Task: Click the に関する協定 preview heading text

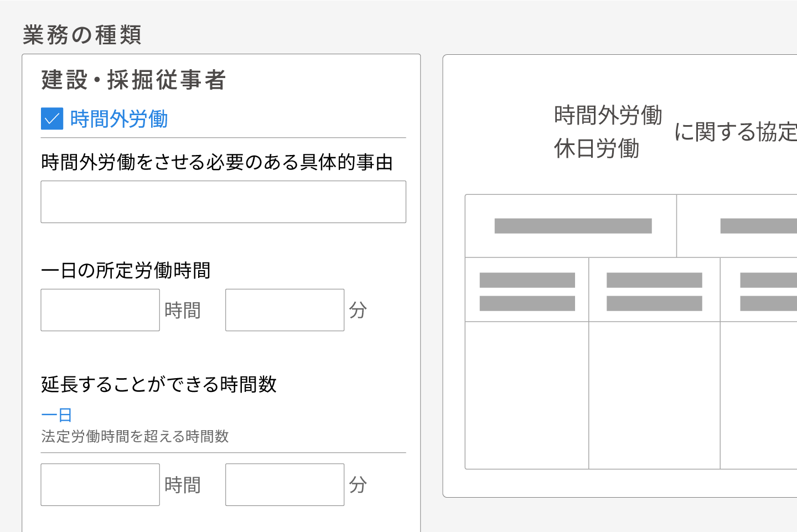Action: (735, 132)
